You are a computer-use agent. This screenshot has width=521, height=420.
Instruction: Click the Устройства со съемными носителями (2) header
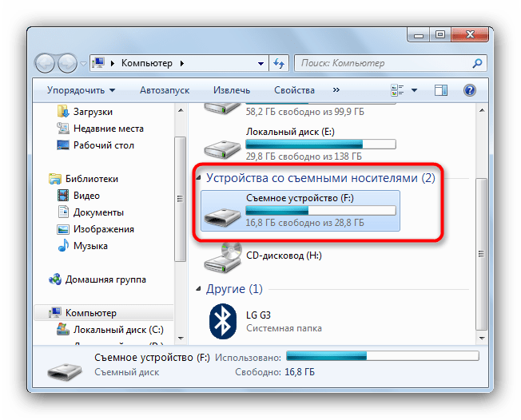coord(320,178)
